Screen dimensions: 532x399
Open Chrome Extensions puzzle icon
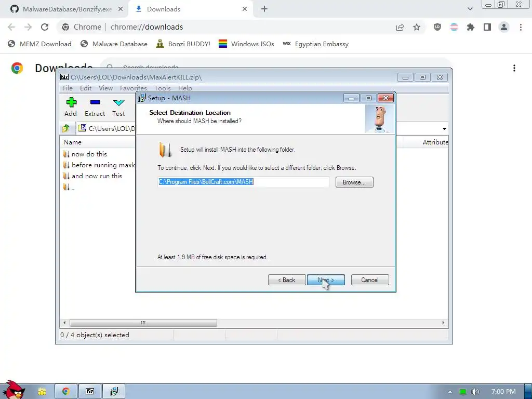coord(471,27)
